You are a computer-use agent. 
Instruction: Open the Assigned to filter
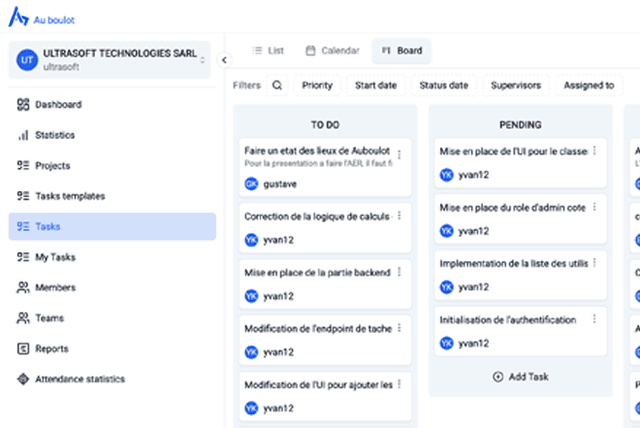[589, 85]
